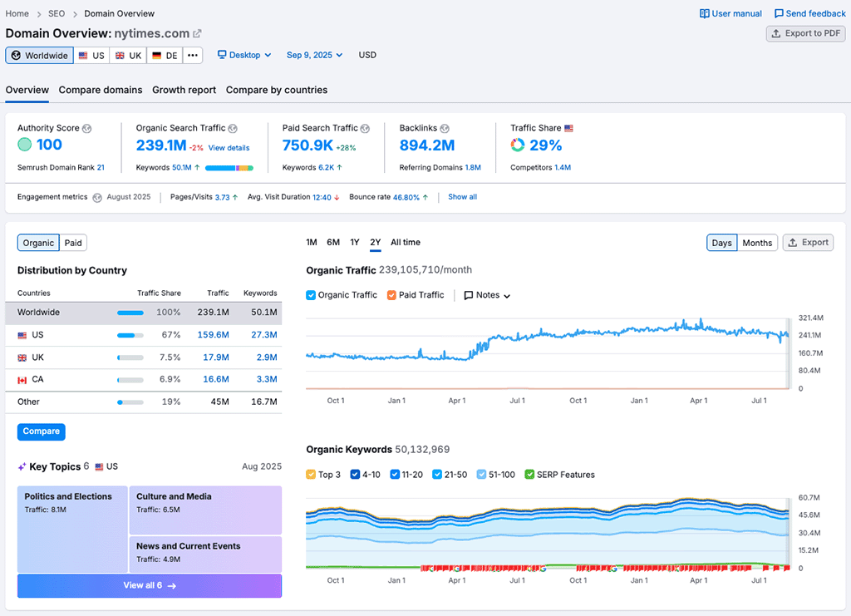Click the Traffic Share donut chart icon
This screenshot has height=616, width=851.
click(518, 145)
